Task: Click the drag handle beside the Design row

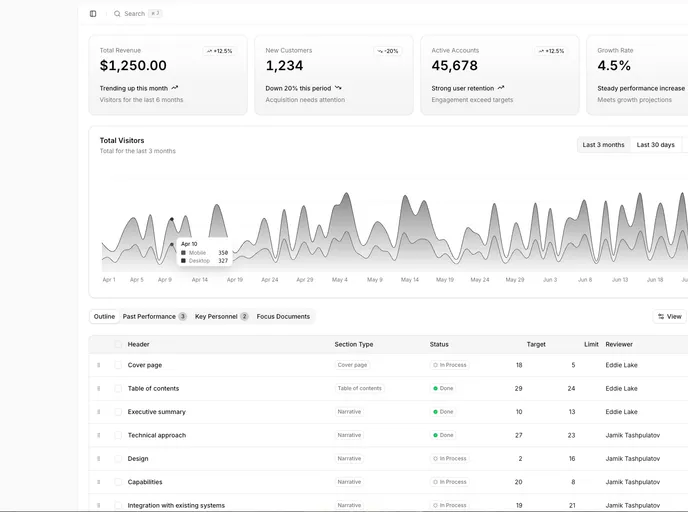Action: (98, 459)
